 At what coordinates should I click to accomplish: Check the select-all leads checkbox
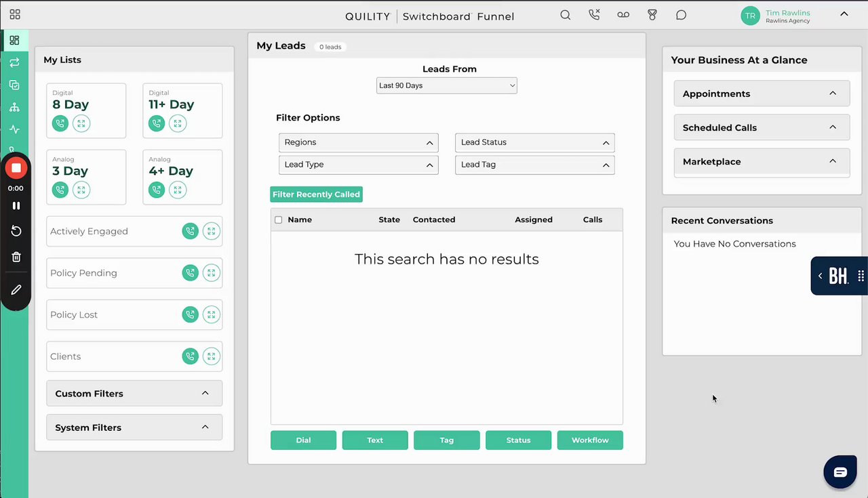pyautogui.click(x=278, y=220)
